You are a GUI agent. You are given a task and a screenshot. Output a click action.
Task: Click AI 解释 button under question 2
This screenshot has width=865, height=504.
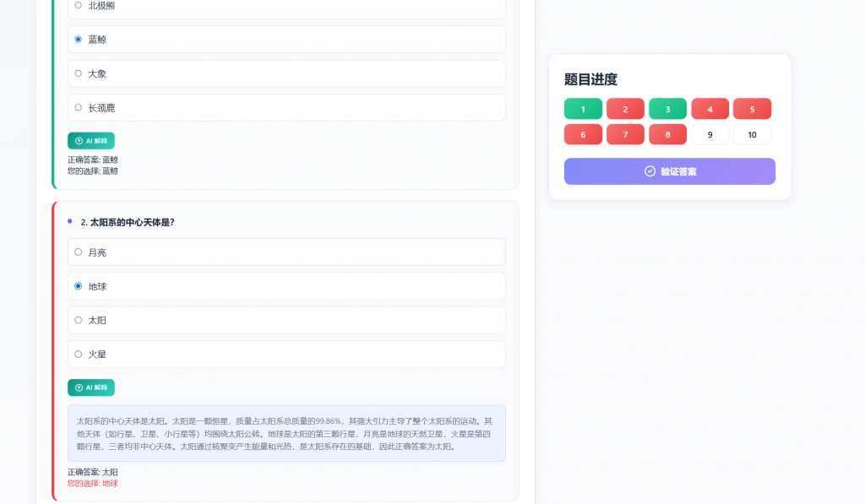point(91,387)
